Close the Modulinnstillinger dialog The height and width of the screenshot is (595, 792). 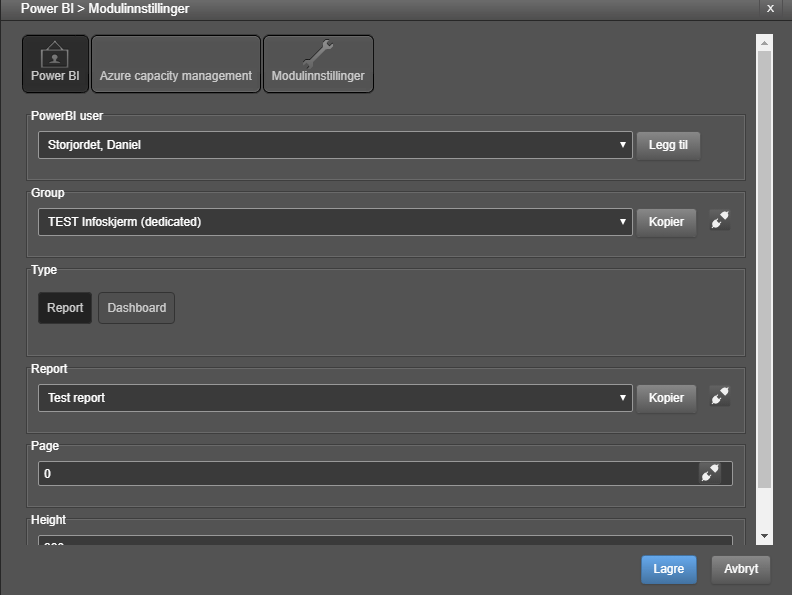coord(770,9)
